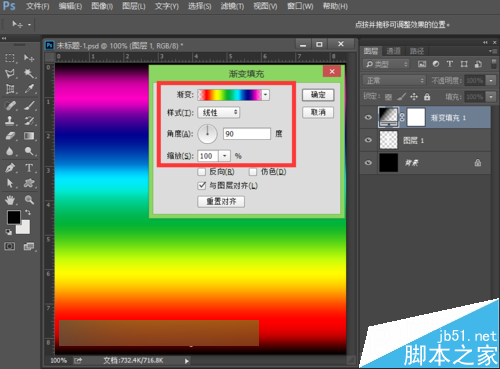Switch to the 路径 tab
The width and height of the screenshot is (500, 369).
pos(417,51)
